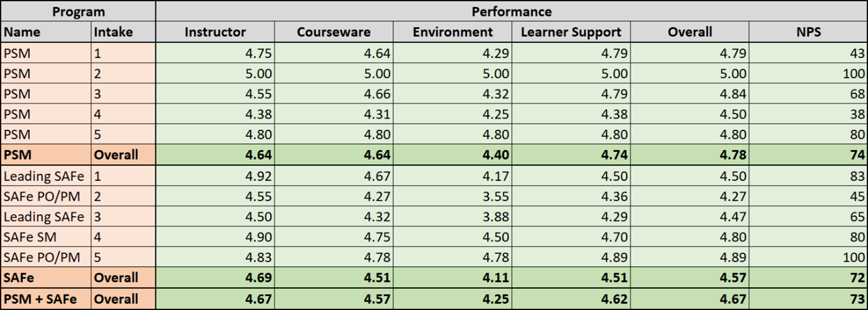Click the Program header cell

click(78, 11)
